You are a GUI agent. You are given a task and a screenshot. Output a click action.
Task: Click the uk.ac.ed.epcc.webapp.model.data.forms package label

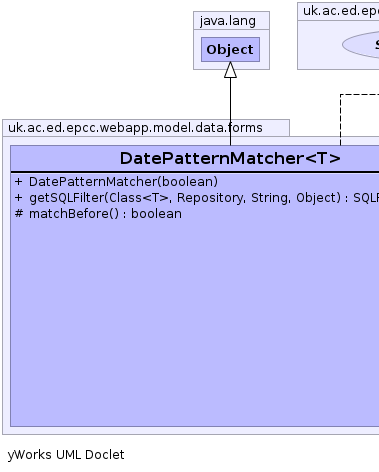tap(135, 128)
